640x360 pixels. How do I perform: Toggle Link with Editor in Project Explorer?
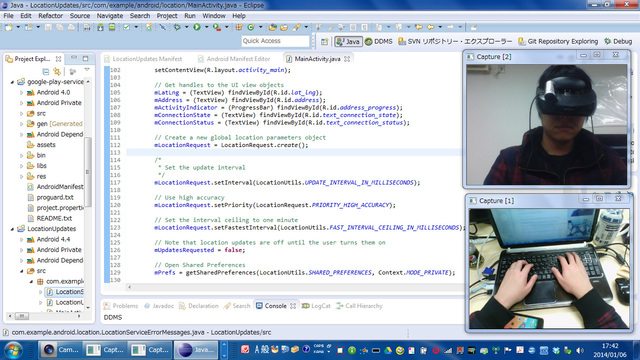tap(57, 71)
